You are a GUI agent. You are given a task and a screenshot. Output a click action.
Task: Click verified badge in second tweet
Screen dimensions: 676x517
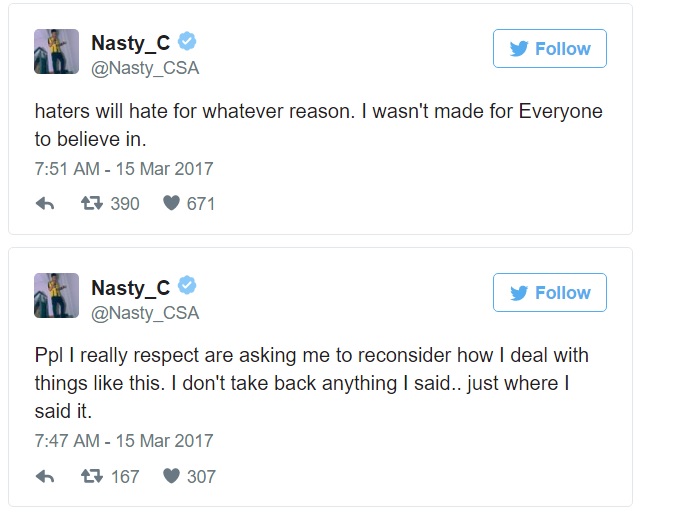[187, 286]
